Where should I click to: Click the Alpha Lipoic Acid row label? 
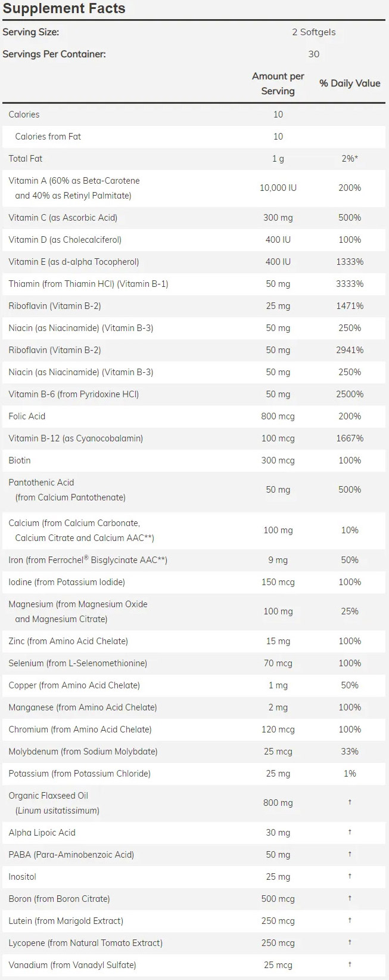[x=42, y=833]
